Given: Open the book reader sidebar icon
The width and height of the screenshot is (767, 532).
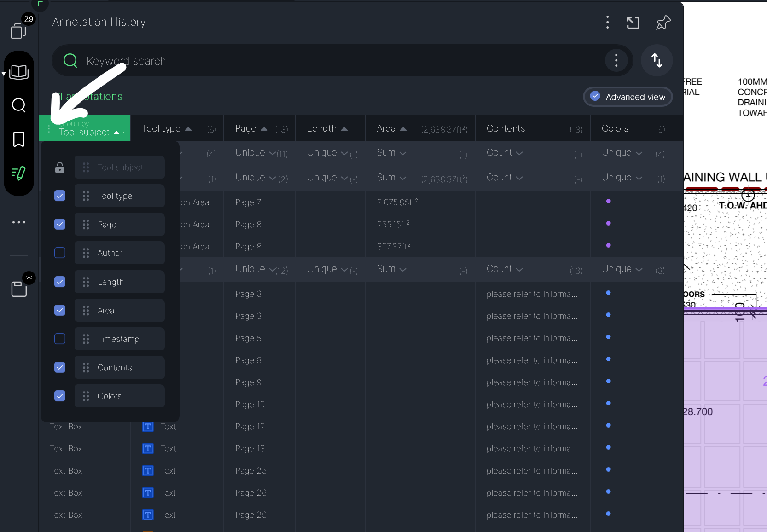Looking at the screenshot, I should click(19, 72).
